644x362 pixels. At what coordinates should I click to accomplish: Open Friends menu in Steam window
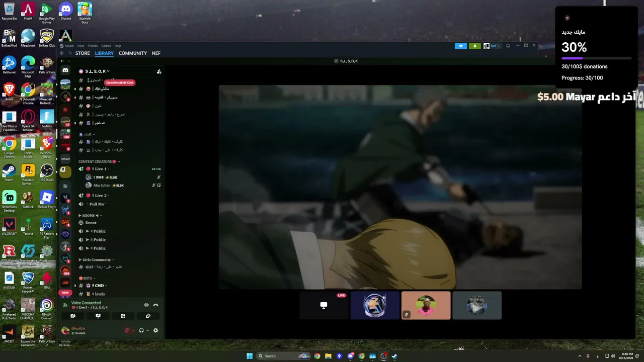[x=93, y=46]
